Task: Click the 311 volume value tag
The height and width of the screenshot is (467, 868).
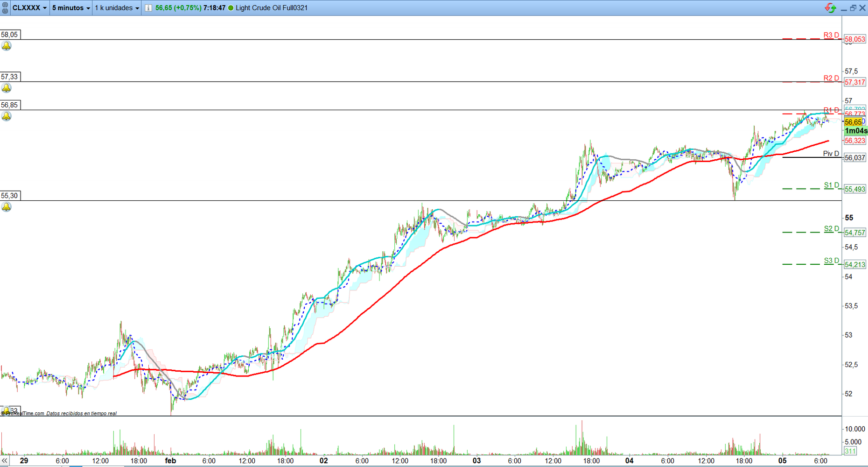Action: coord(850,451)
